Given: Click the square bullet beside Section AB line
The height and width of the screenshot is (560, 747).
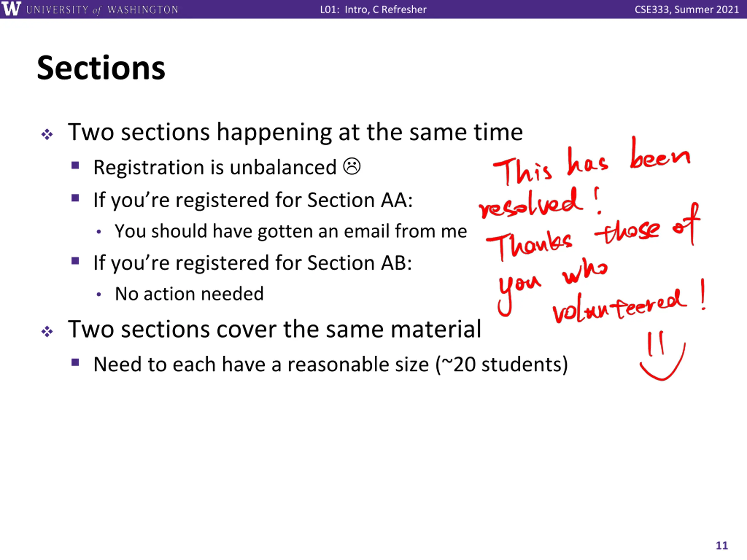Looking at the screenshot, I should (x=75, y=261).
